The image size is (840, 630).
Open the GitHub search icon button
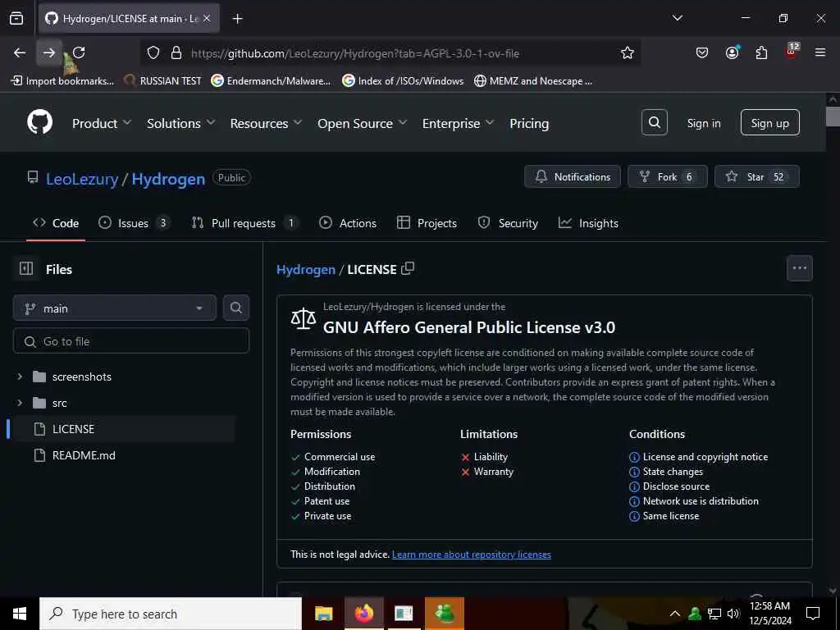tap(654, 122)
